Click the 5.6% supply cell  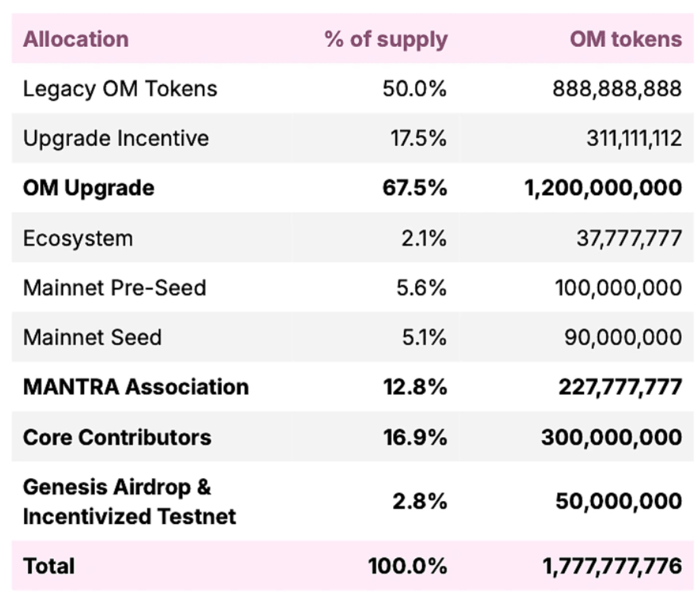coord(424,288)
